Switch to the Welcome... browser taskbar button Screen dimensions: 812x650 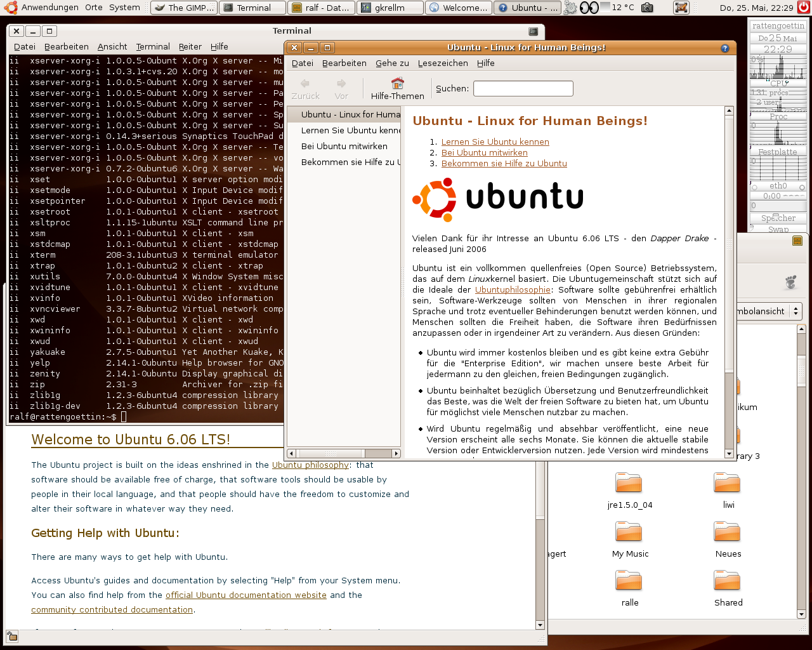coord(459,8)
